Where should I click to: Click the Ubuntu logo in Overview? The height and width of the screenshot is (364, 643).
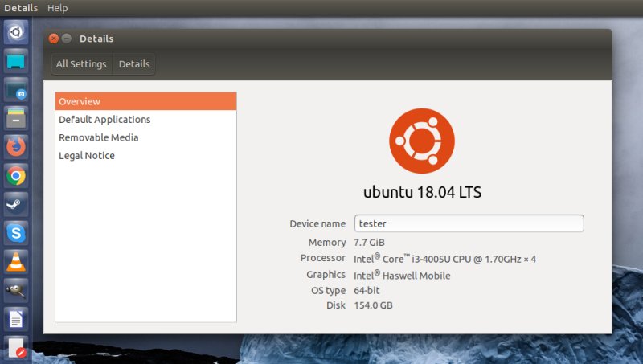(x=422, y=141)
